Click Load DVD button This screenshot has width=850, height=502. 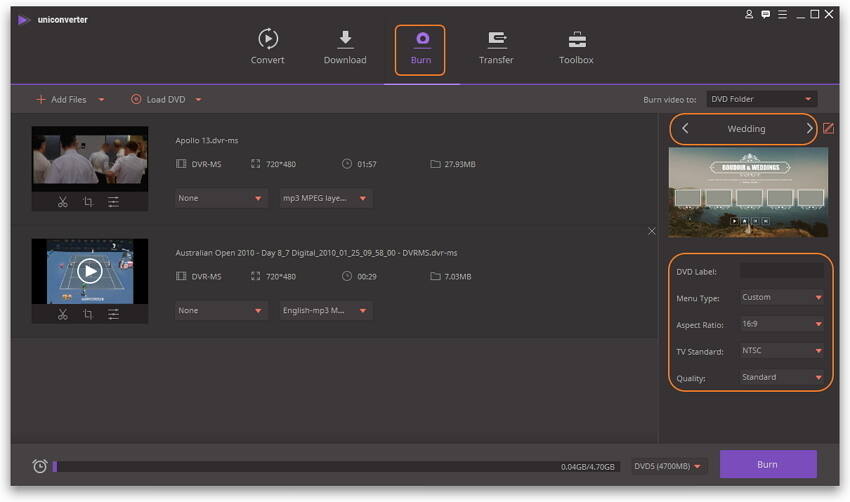tap(158, 99)
